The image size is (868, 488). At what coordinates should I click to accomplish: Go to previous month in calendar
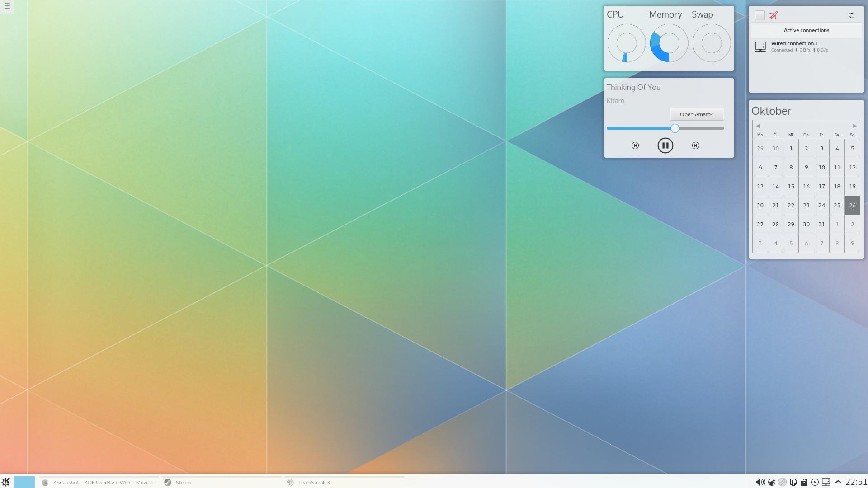tap(758, 126)
